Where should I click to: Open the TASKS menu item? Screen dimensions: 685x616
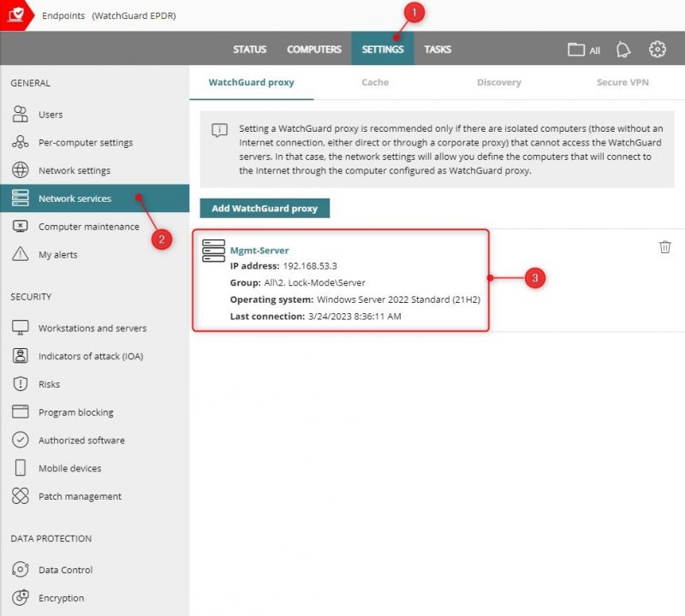(x=438, y=50)
